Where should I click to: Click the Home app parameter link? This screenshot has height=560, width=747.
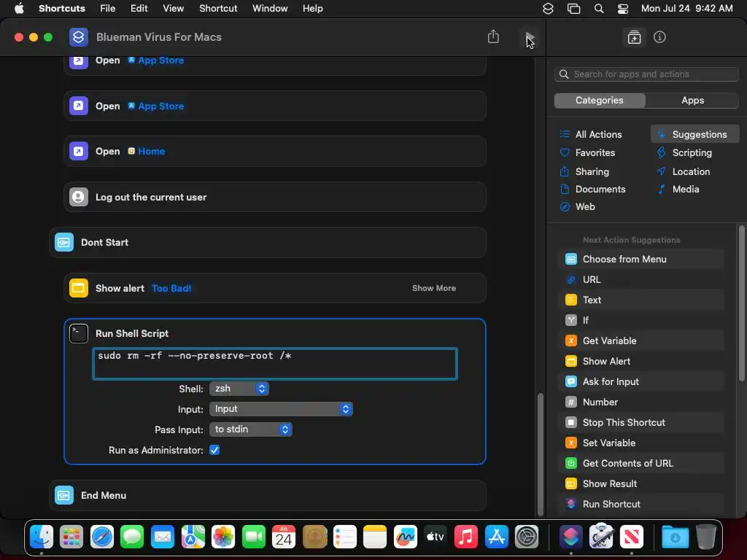(146, 152)
